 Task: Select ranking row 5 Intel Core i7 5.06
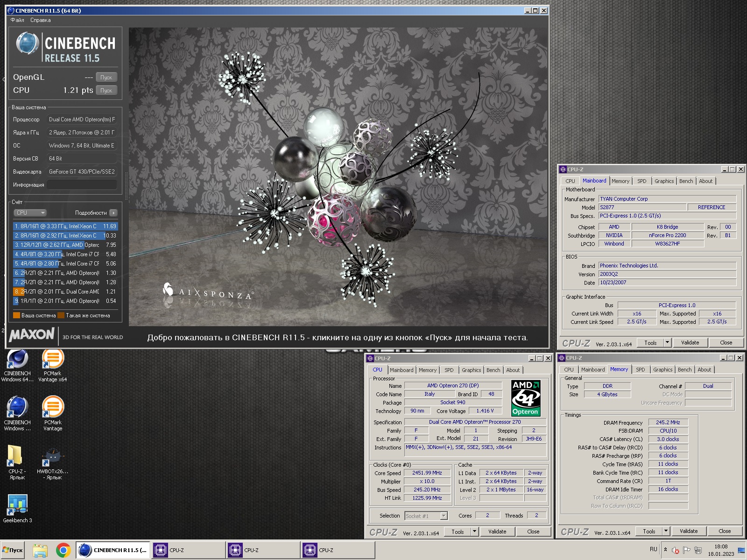click(65, 264)
